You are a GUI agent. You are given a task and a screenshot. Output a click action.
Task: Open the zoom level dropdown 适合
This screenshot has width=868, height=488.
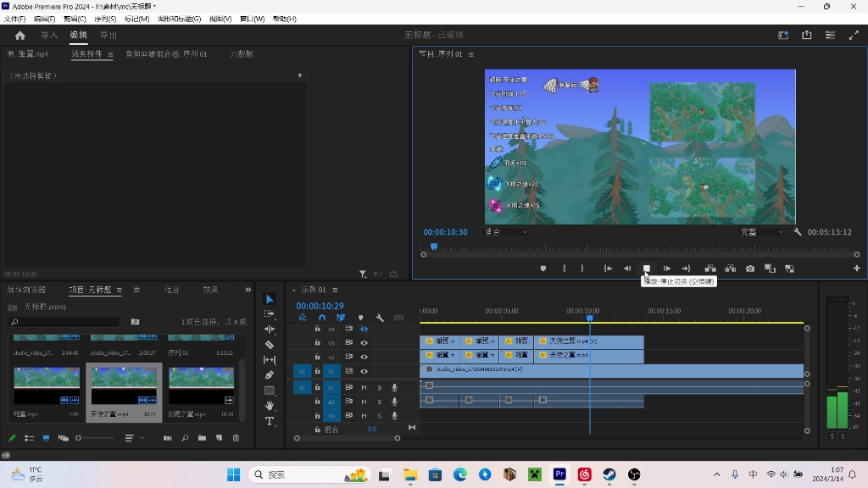(506, 231)
